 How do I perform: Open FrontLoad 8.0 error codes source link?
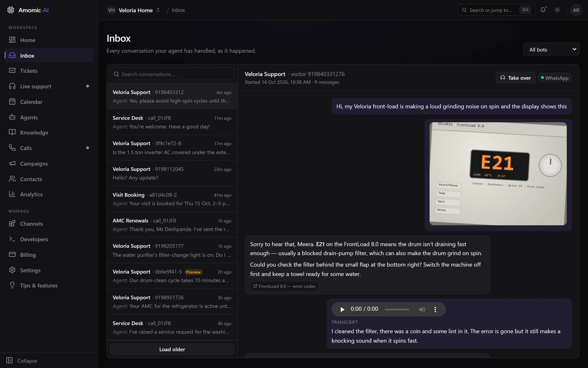tap(284, 286)
